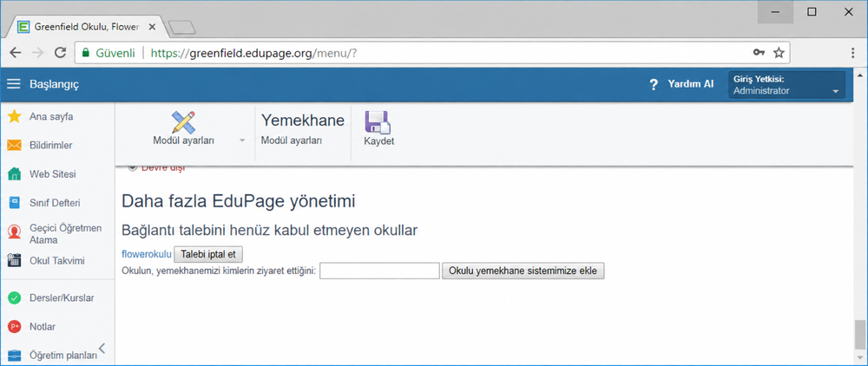Open Bildirimler envelope icon
This screenshot has height=366, width=868.
coord(15,146)
